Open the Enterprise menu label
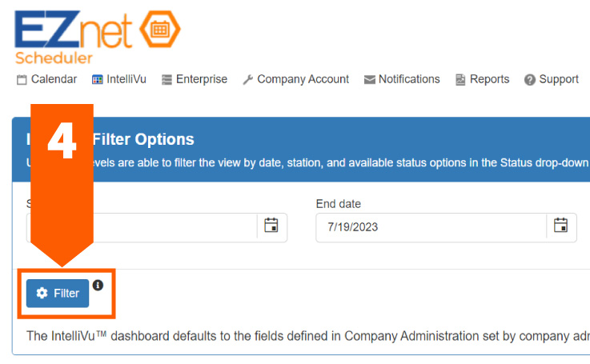Viewport: 590px width, 364px height. point(202,79)
